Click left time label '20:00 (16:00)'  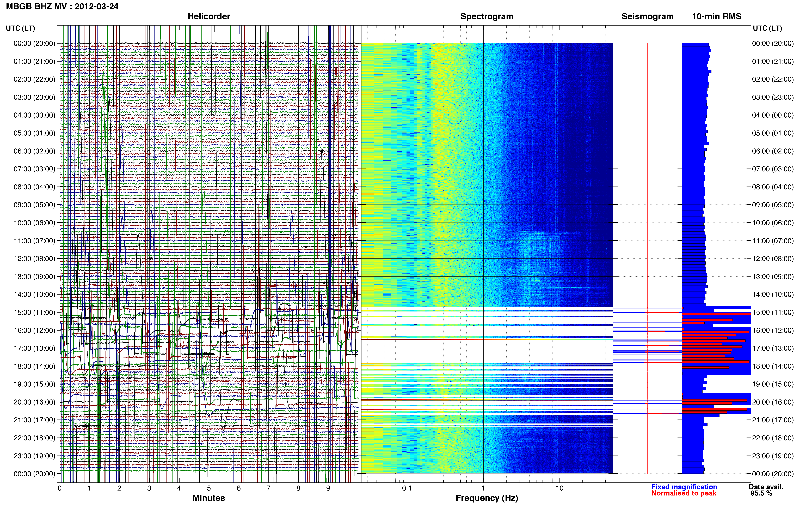(x=34, y=402)
